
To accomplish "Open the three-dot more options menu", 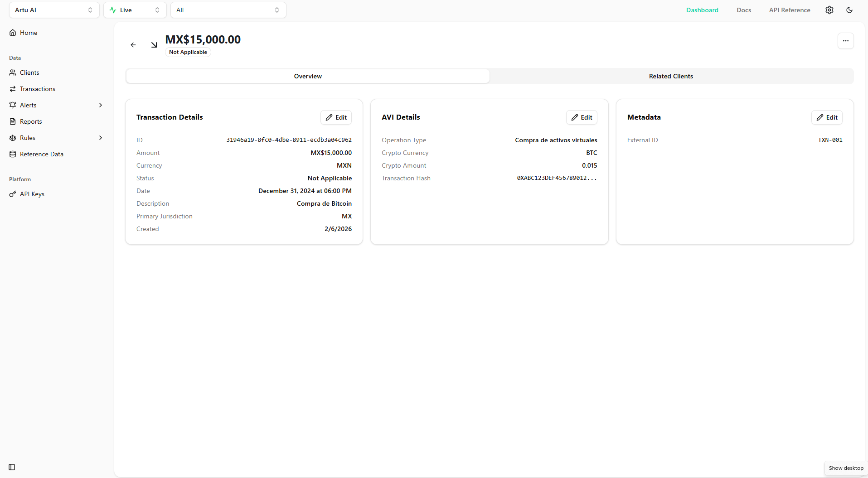I will 845,41.
